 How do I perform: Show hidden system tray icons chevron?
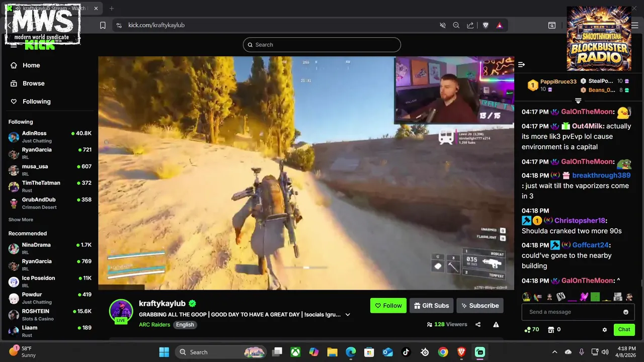tap(554, 352)
